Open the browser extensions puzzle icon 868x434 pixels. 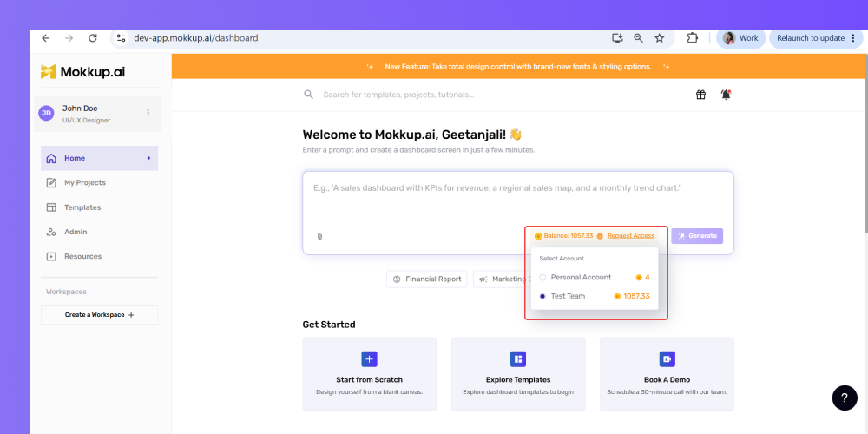pyautogui.click(x=692, y=38)
